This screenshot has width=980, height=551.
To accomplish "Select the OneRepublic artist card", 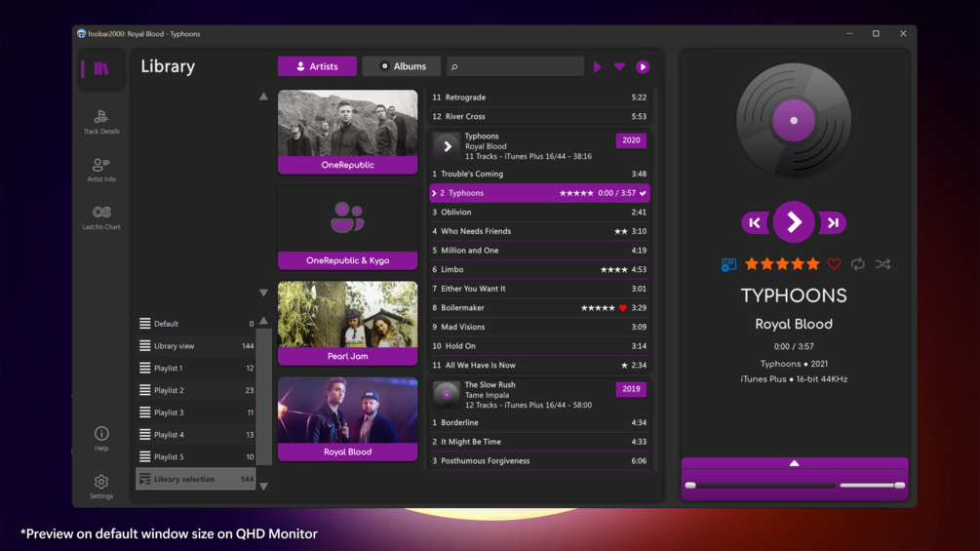I will (x=347, y=132).
